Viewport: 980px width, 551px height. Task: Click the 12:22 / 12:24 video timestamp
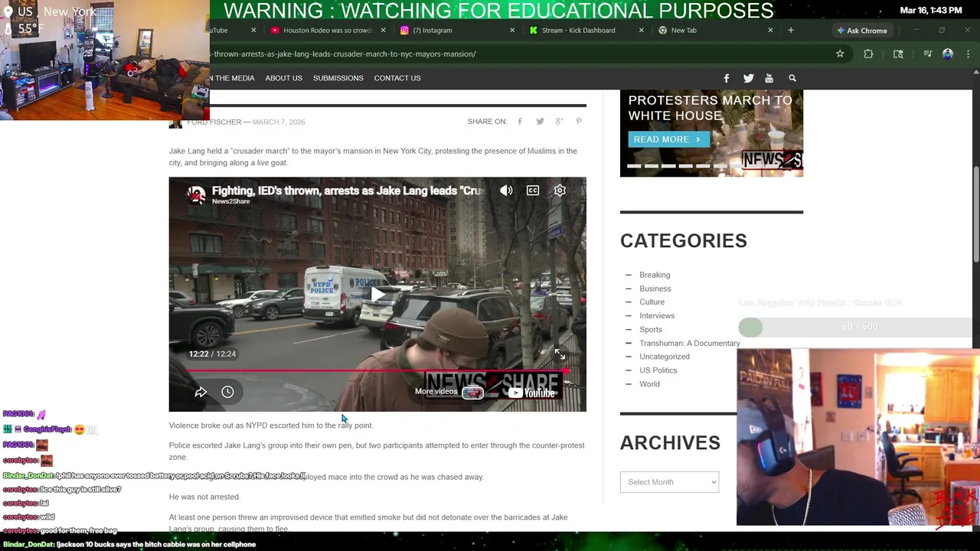tap(212, 354)
